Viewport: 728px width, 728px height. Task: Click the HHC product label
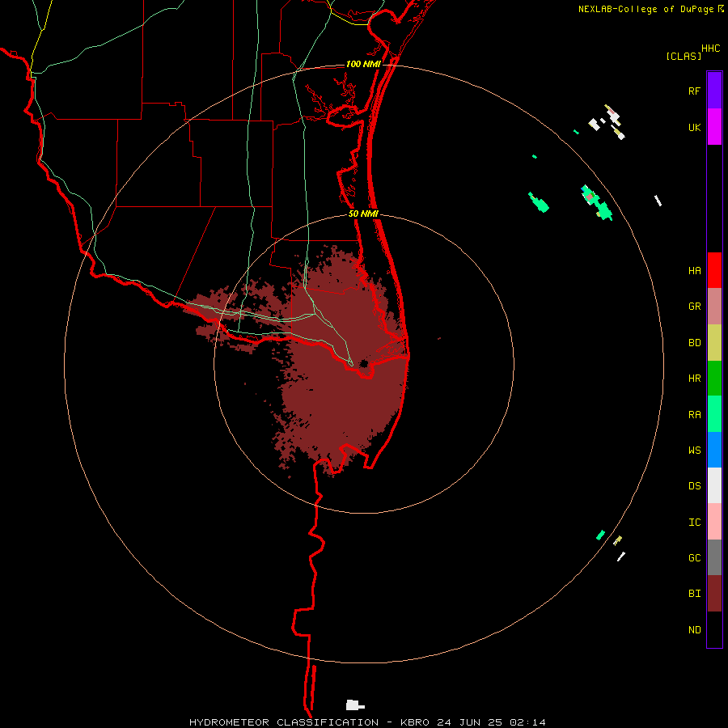tap(710, 49)
